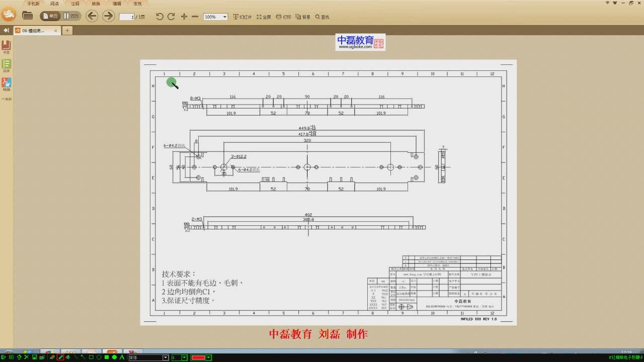Click the green screen-frame icon in the annotation bar
The image size is (644, 362).
pyautogui.click(x=11, y=357)
